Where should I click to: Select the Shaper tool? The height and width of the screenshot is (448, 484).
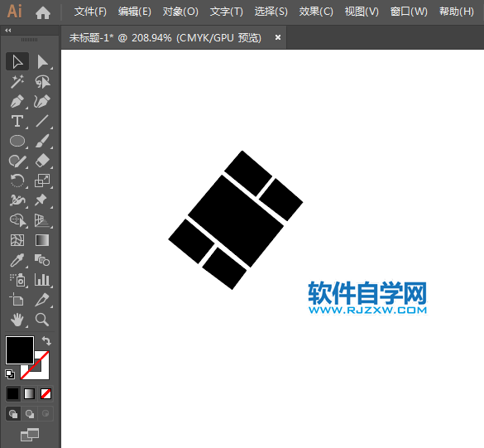[17, 161]
